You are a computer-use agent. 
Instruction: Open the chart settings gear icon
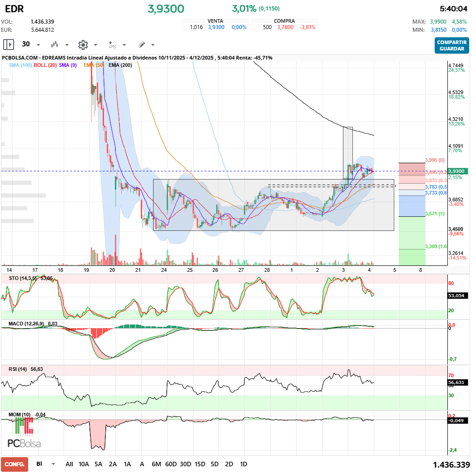click(83, 45)
